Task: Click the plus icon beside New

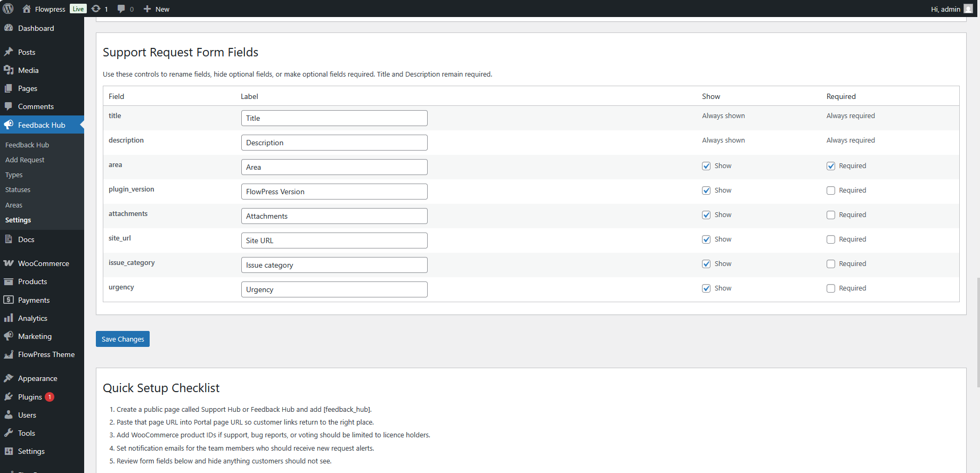Action: pos(148,9)
